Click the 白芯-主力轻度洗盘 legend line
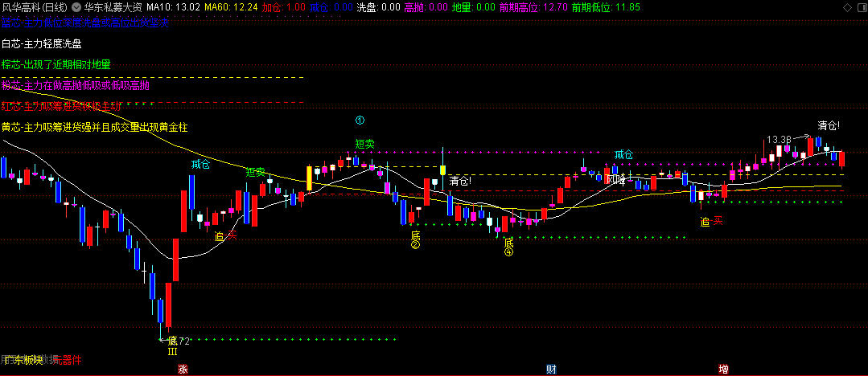 coord(42,43)
